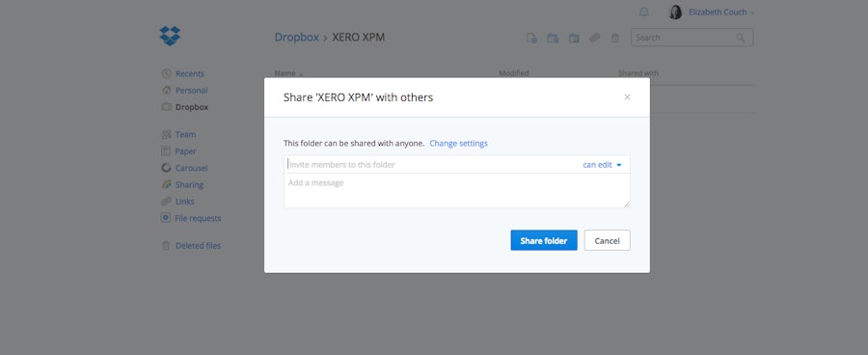Image resolution: width=868 pixels, height=355 pixels.
Task: Click the Carousel circle icon
Action: pos(166,168)
